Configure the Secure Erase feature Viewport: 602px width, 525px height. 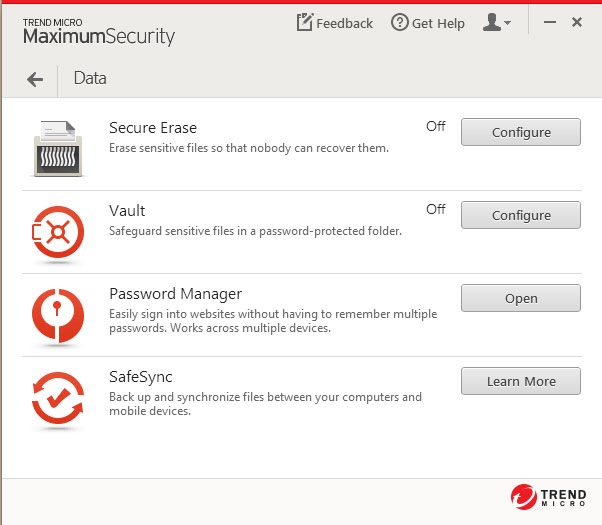click(x=521, y=132)
